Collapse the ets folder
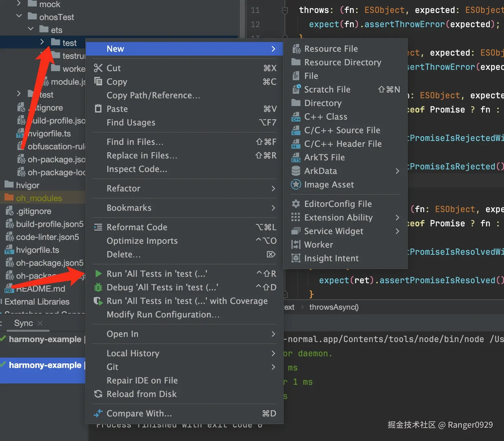504x441 pixels. pos(31,29)
